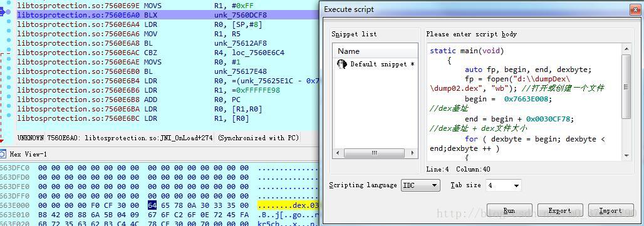This screenshot has width=644, height=226.
Task: Click the 'for ( dexbyte = begin' loop line
Action: click(x=535, y=139)
